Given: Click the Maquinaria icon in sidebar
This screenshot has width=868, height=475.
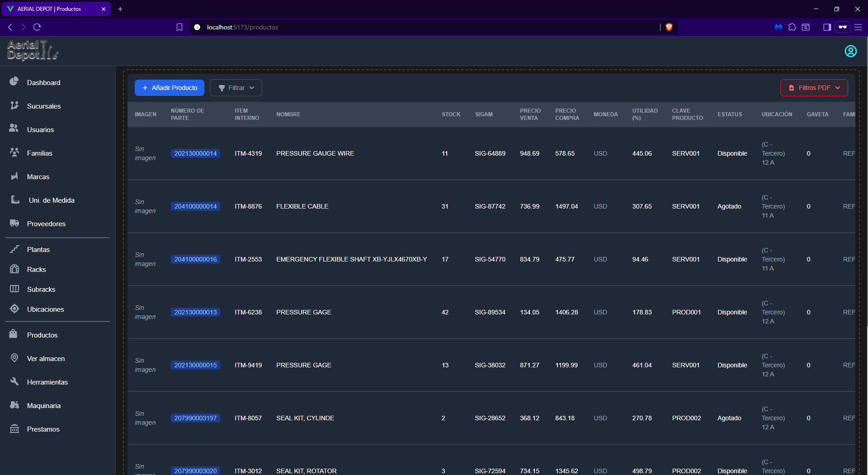Looking at the screenshot, I should tap(14, 405).
